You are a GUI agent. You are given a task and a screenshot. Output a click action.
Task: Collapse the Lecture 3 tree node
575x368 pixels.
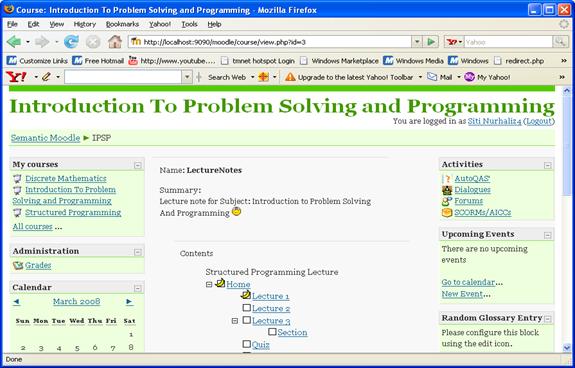pyautogui.click(x=235, y=321)
